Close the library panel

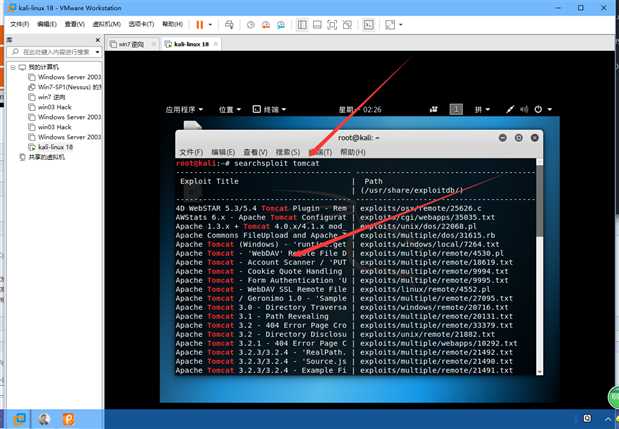point(98,40)
